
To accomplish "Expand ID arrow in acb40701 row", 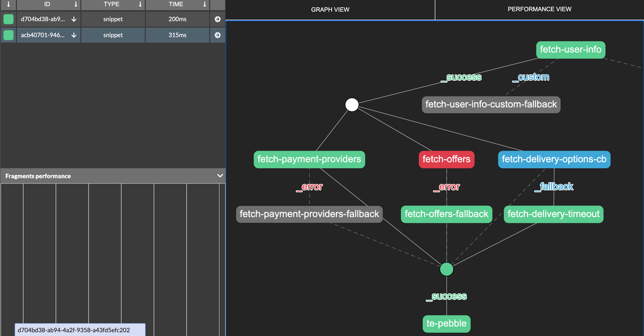I will coord(74,35).
